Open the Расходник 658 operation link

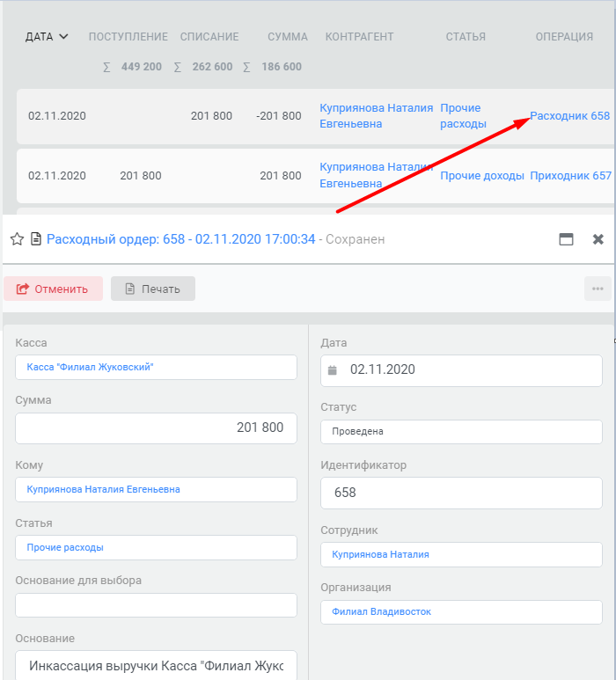(x=569, y=116)
